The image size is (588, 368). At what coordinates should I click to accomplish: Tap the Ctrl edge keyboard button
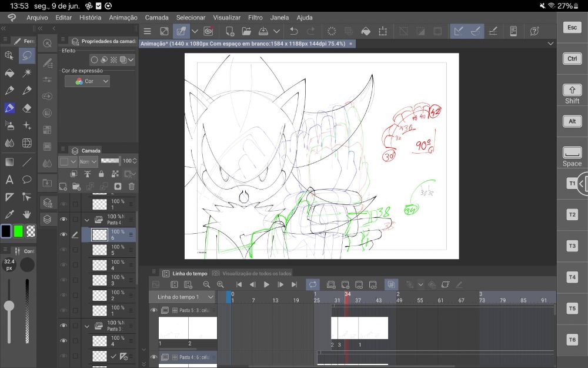pyautogui.click(x=572, y=58)
